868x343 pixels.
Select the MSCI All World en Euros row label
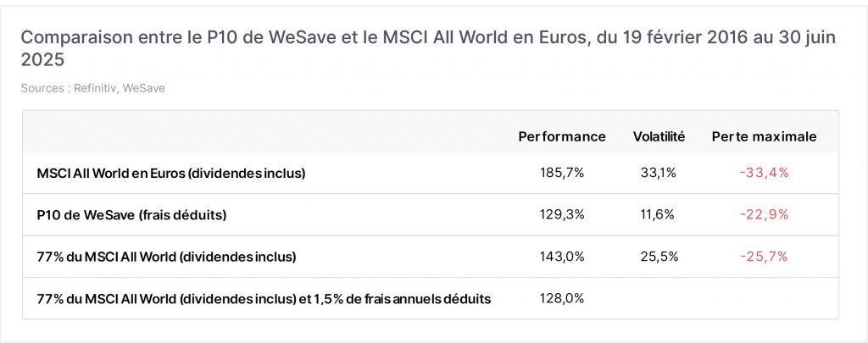pyautogui.click(x=171, y=173)
